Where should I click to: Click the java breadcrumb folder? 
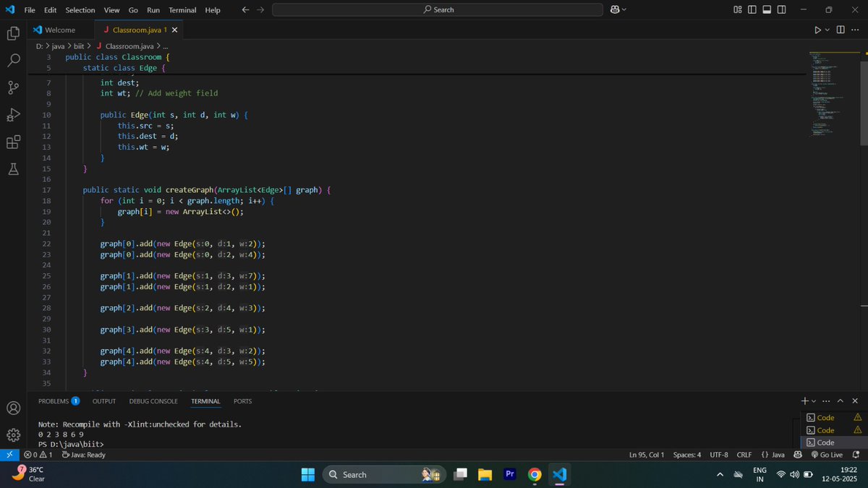(x=57, y=46)
